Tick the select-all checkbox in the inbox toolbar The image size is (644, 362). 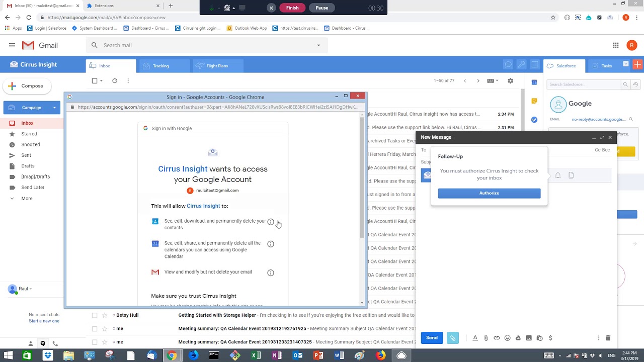(x=95, y=81)
